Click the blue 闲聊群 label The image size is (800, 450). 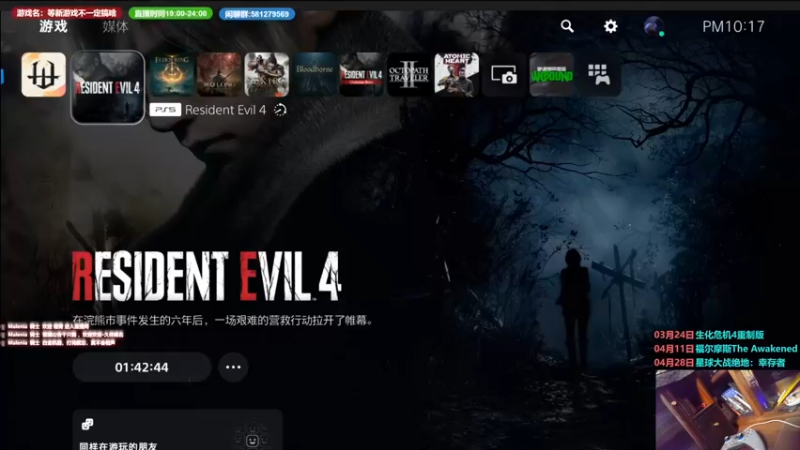point(257,14)
